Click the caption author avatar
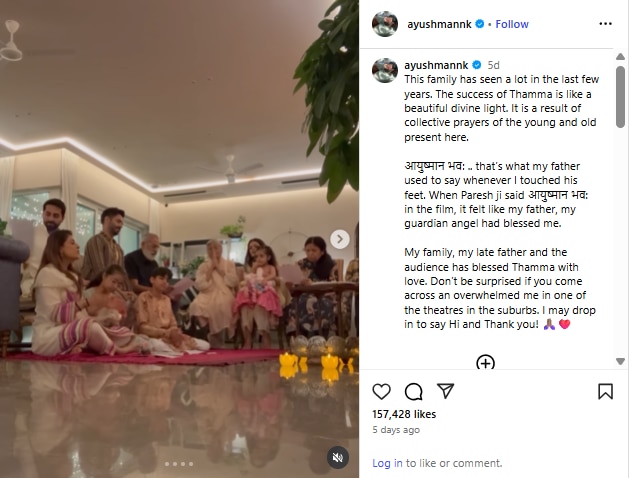 (385, 71)
